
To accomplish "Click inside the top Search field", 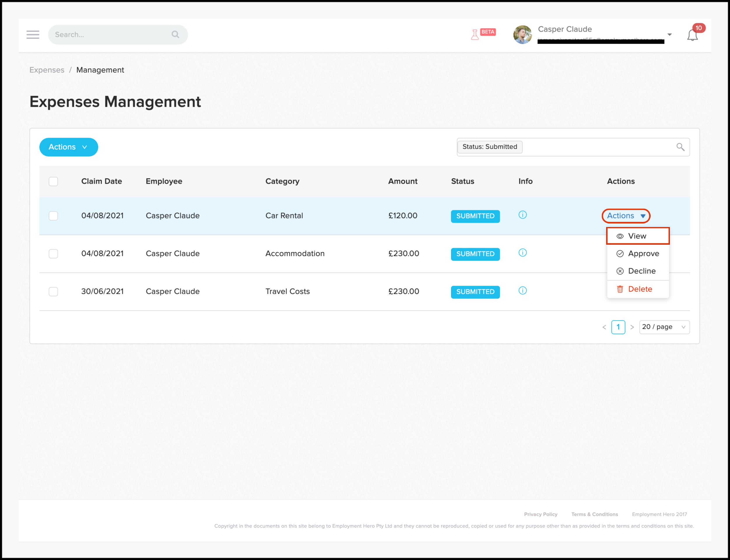I will (x=110, y=35).
